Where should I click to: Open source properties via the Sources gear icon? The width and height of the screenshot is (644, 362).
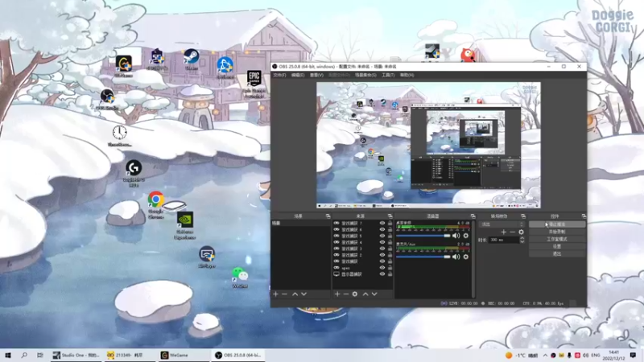coord(355,294)
